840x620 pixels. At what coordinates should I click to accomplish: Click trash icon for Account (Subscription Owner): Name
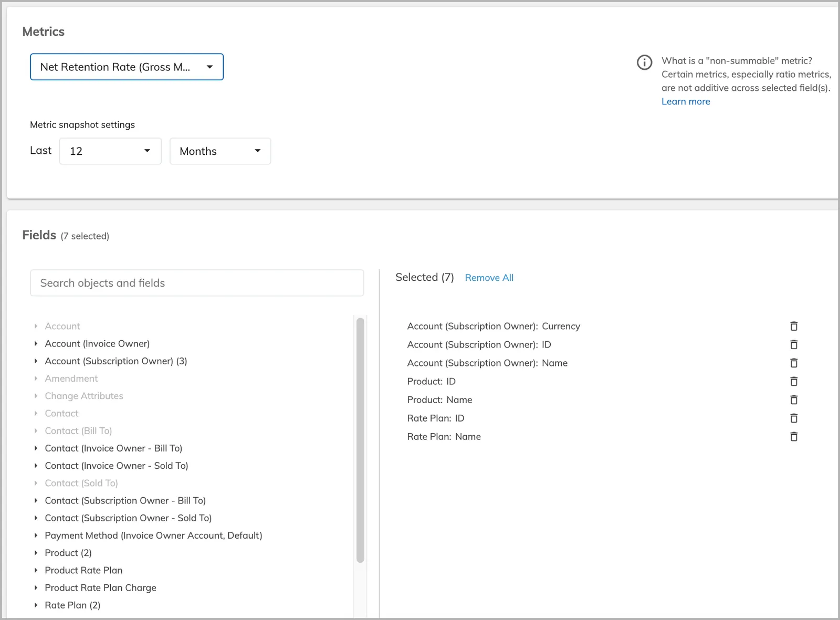click(794, 363)
